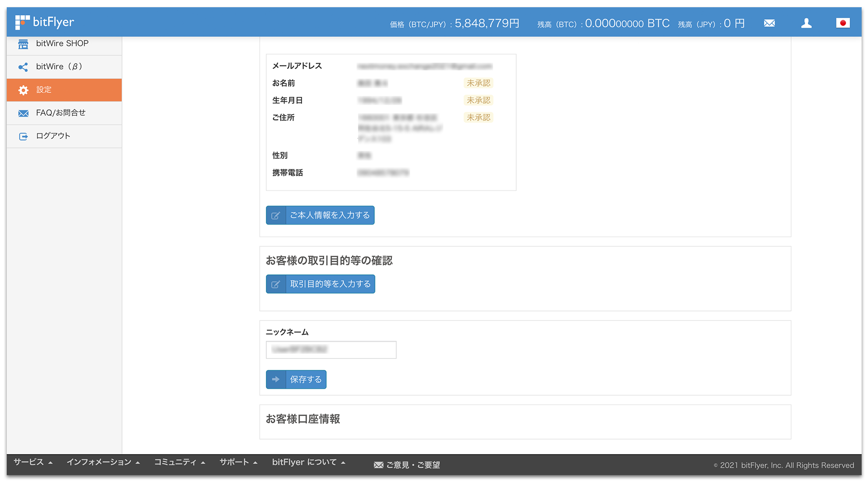868x482 pixels.
Task: Save the nickname with 保存する
Action: [296, 379]
